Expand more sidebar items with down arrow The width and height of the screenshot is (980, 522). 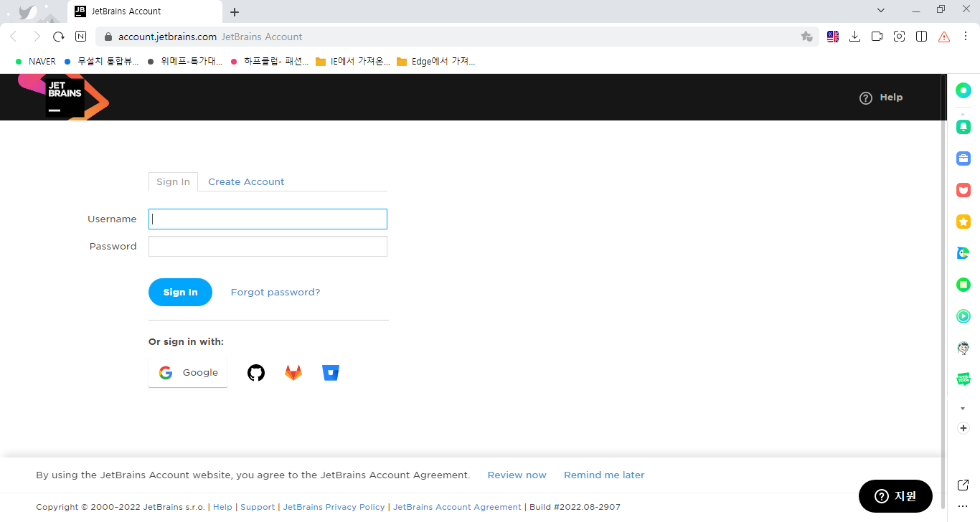[963, 409]
